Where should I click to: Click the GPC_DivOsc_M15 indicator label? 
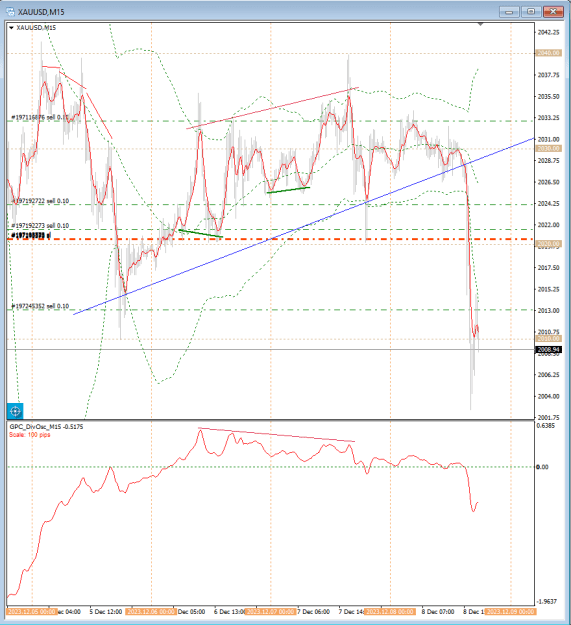coord(46,427)
